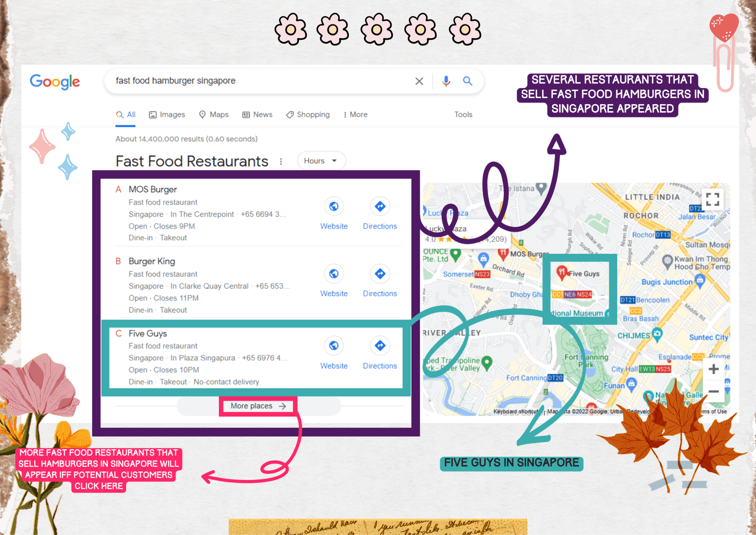The height and width of the screenshot is (535, 756).
Task: Click the blue search magnifier icon
Action: click(x=467, y=81)
